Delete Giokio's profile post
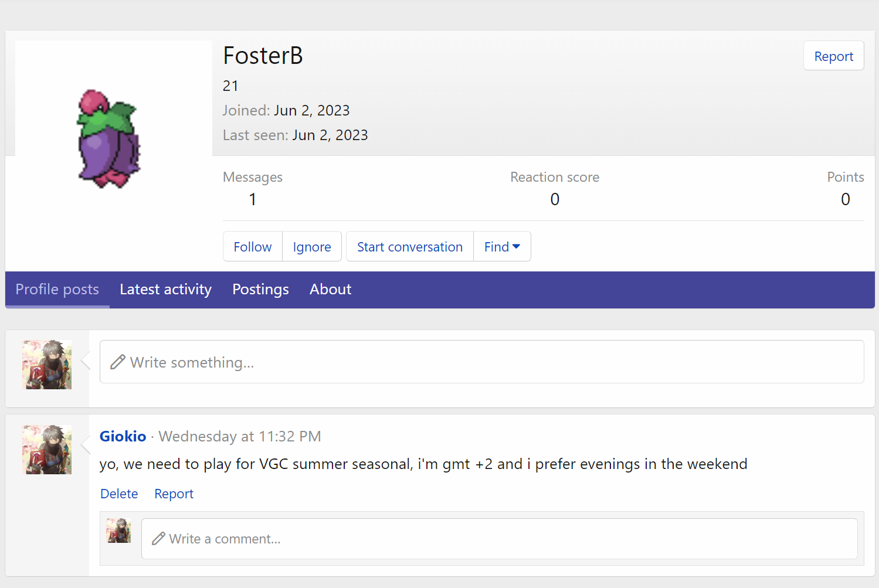 119,494
